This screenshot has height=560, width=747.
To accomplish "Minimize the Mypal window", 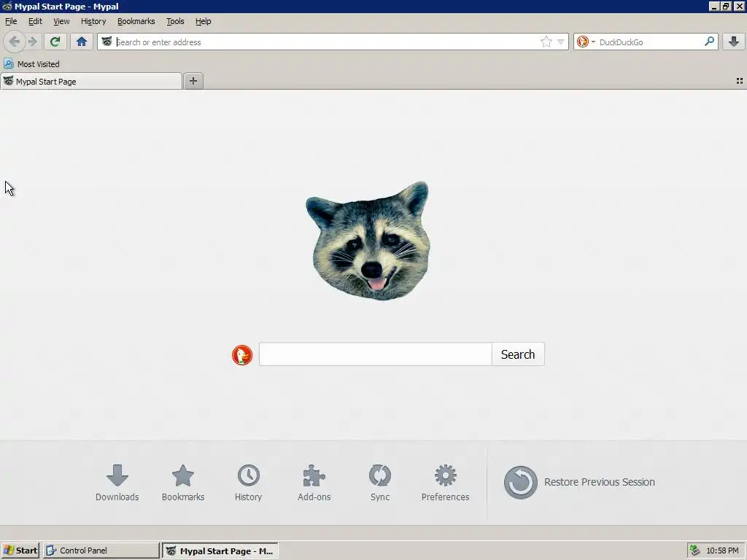I will point(713,6).
